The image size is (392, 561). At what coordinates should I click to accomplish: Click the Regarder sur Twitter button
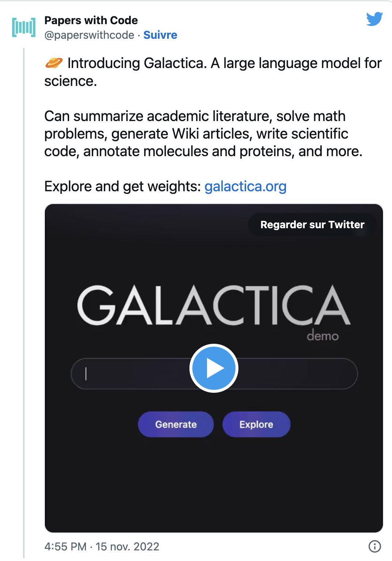(312, 225)
